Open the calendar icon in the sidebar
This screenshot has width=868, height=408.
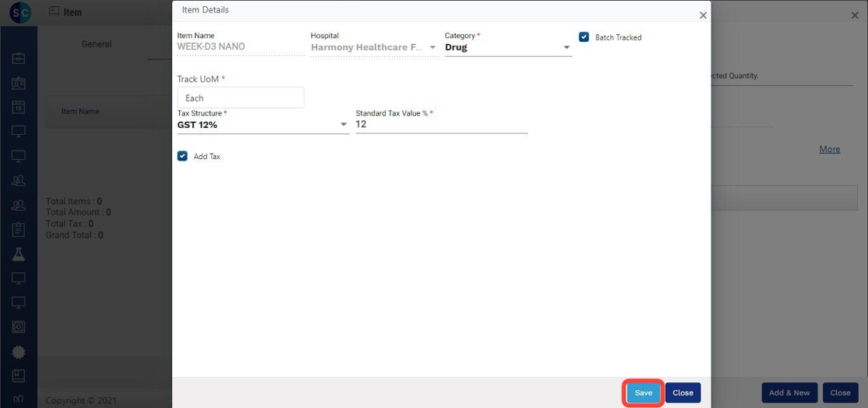point(19,108)
